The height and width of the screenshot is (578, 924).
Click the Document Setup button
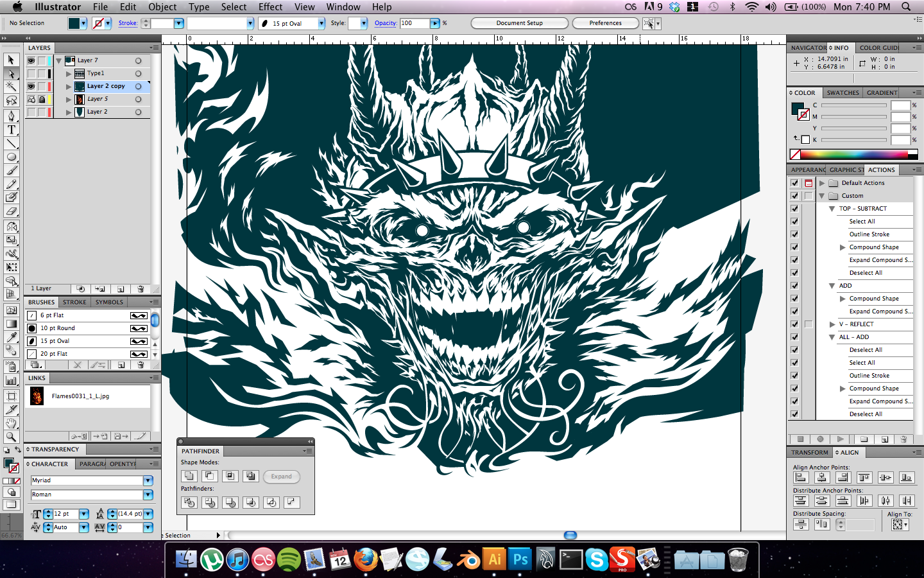pos(520,23)
